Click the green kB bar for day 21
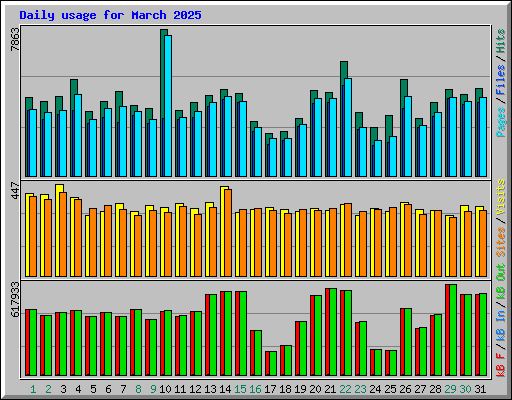The width and height of the screenshot is (512, 400). coord(333,332)
